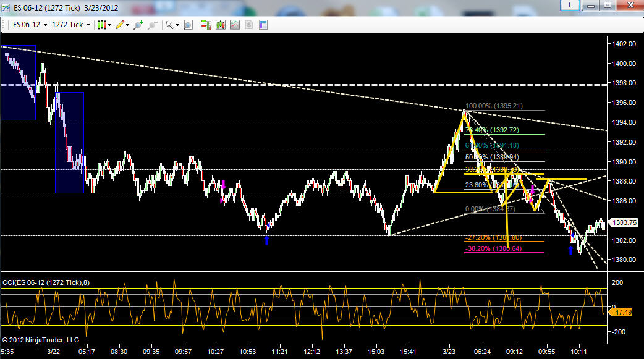
Task: Click the 1398.00 price axis label
Action: tap(624, 83)
